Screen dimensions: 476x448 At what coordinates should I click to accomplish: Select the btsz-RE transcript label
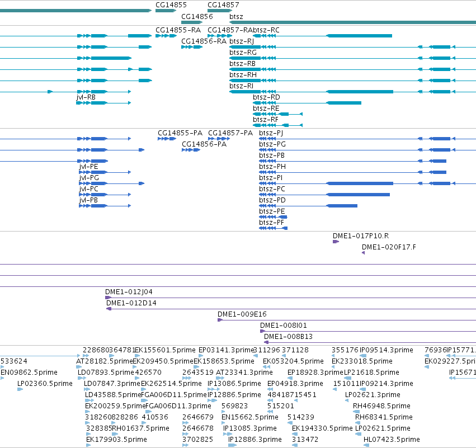tap(266, 109)
